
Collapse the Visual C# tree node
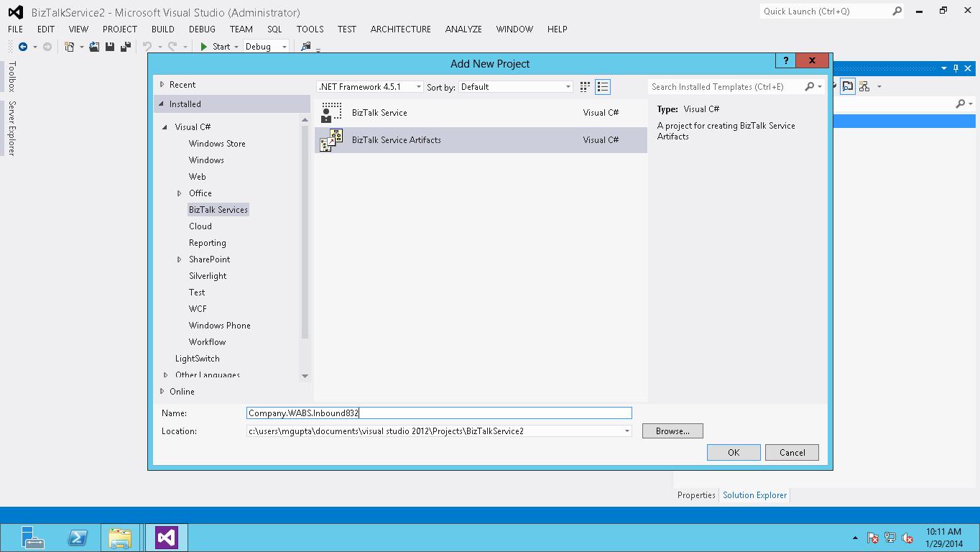tap(166, 127)
